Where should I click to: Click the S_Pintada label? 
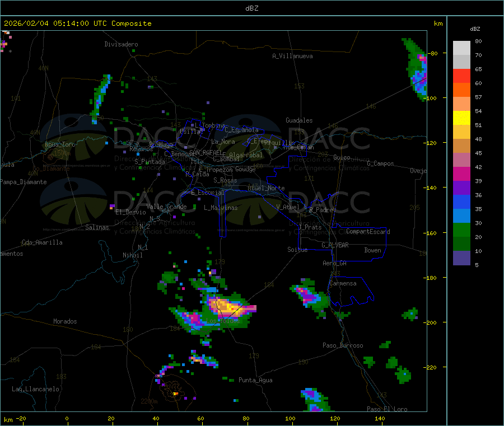tap(150, 162)
